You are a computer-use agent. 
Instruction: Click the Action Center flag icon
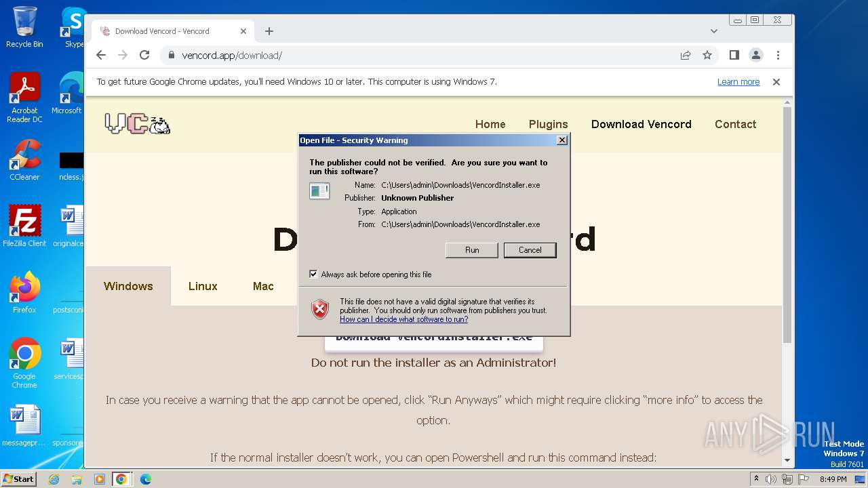(804, 479)
